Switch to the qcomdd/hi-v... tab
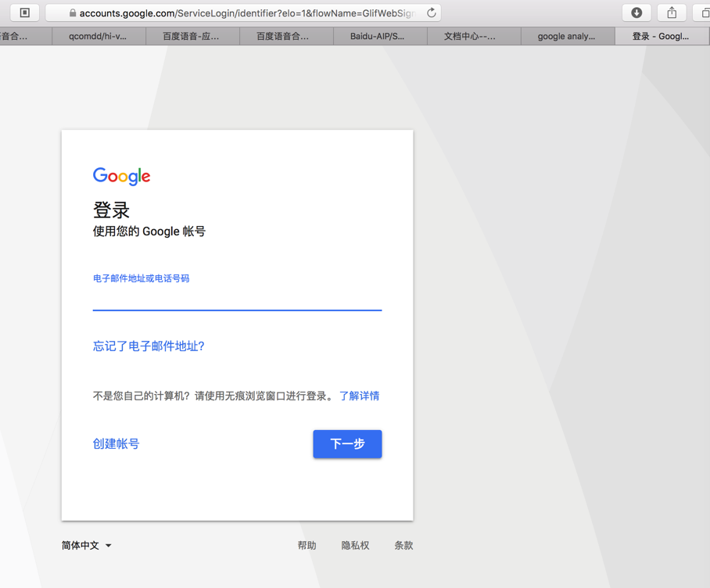Viewport: 710px width, 588px height. [x=99, y=36]
